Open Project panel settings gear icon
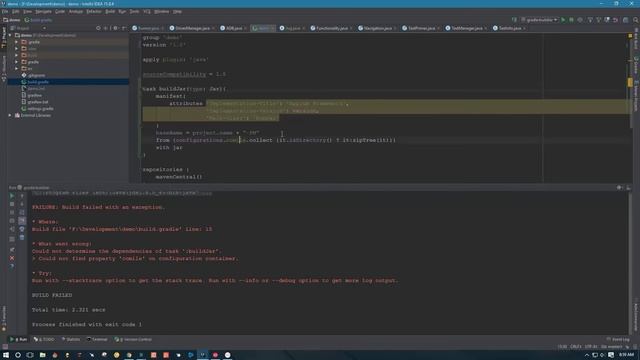 pos(115,28)
